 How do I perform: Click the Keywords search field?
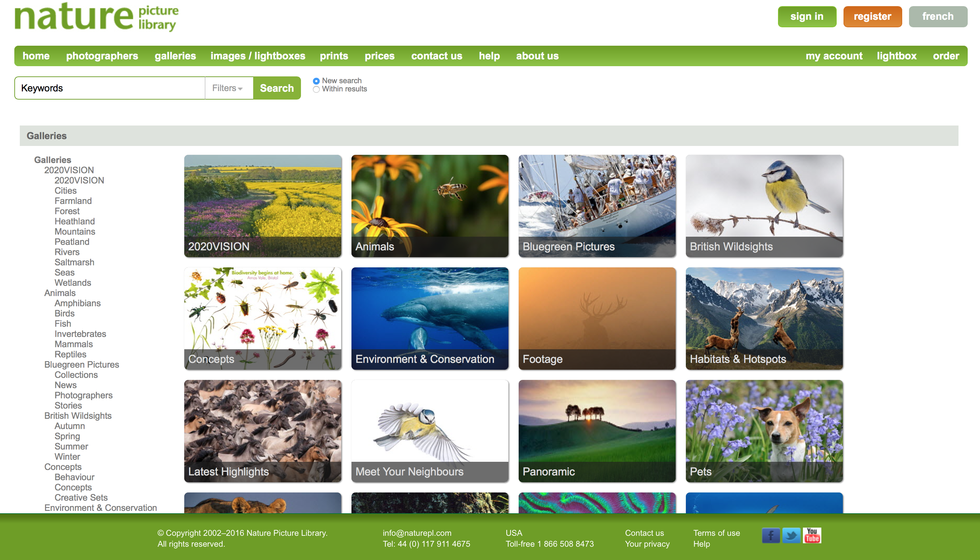110,88
